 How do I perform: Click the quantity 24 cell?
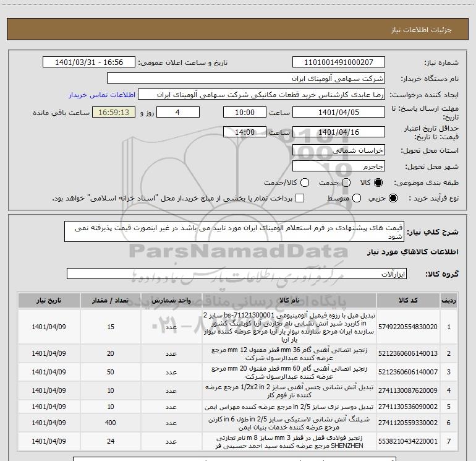[x=111, y=441]
